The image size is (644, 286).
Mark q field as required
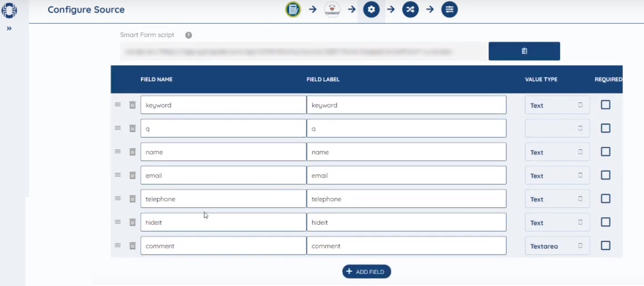[x=606, y=128]
